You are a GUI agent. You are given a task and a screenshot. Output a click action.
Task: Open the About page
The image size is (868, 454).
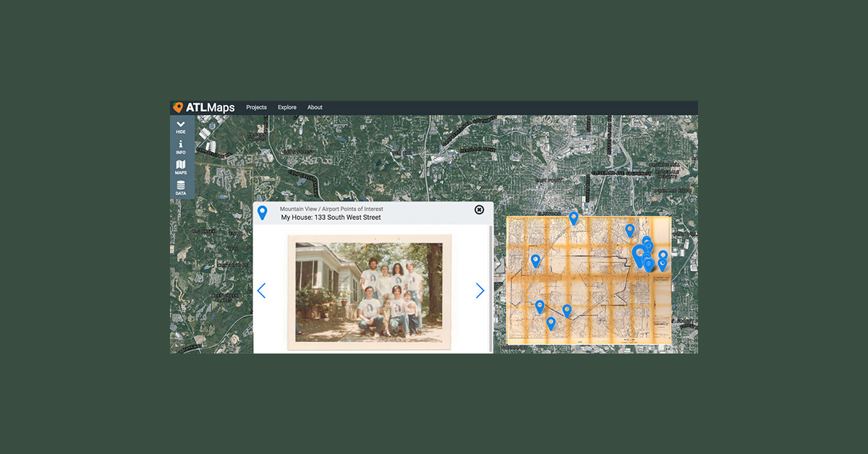(x=315, y=108)
